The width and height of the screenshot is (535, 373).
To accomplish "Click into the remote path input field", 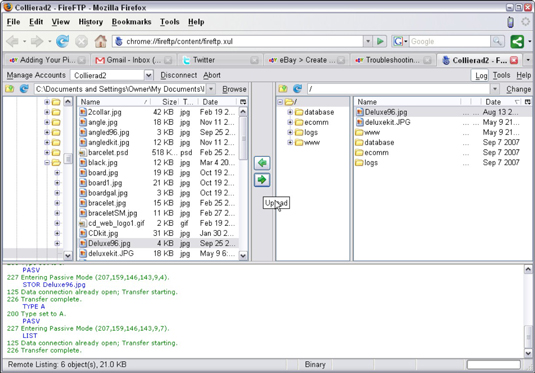I will click(398, 89).
